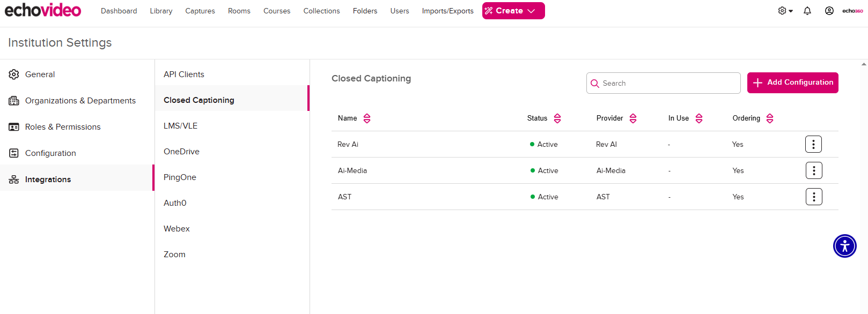The width and height of the screenshot is (868, 314).
Task: Open the settings gear dropdown in header
Action: [785, 11]
